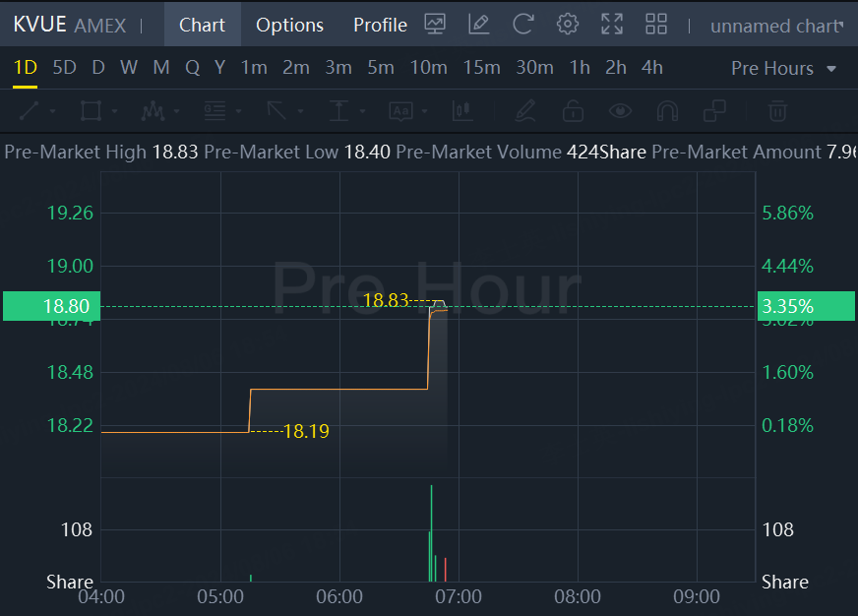Image resolution: width=858 pixels, height=616 pixels.
Task: Select the trash delete drawings icon
Action: point(777,111)
